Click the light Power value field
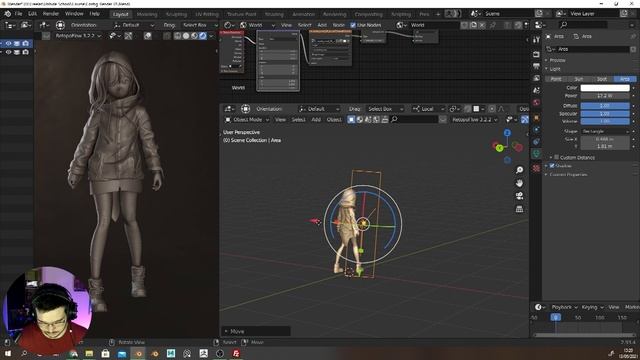 click(605, 96)
